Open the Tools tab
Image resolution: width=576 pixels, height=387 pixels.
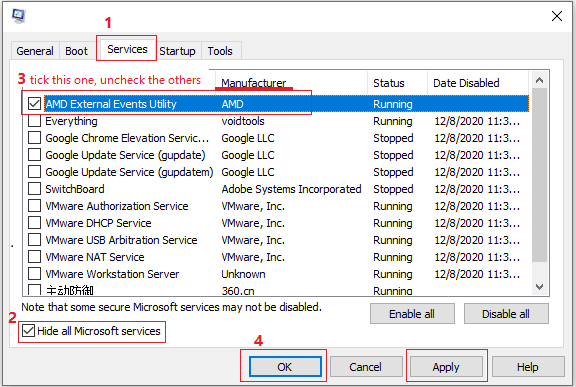pyautogui.click(x=220, y=51)
